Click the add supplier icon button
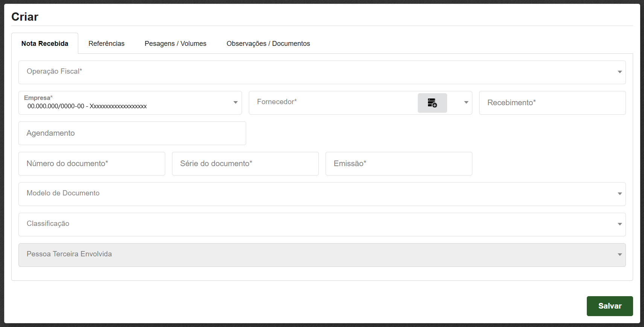The image size is (644, 327). point(432,103)
